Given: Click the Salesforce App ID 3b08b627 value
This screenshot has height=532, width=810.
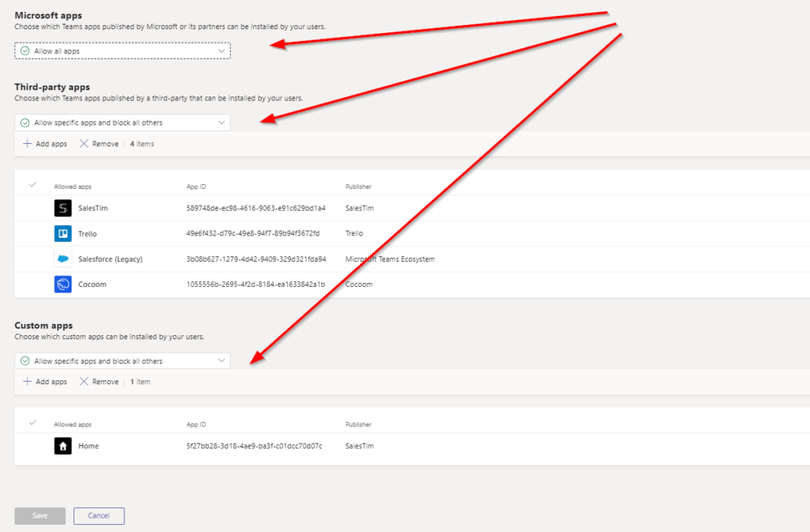Looking at the screenshot, I should pyautogui.click(x=256, y=259).
